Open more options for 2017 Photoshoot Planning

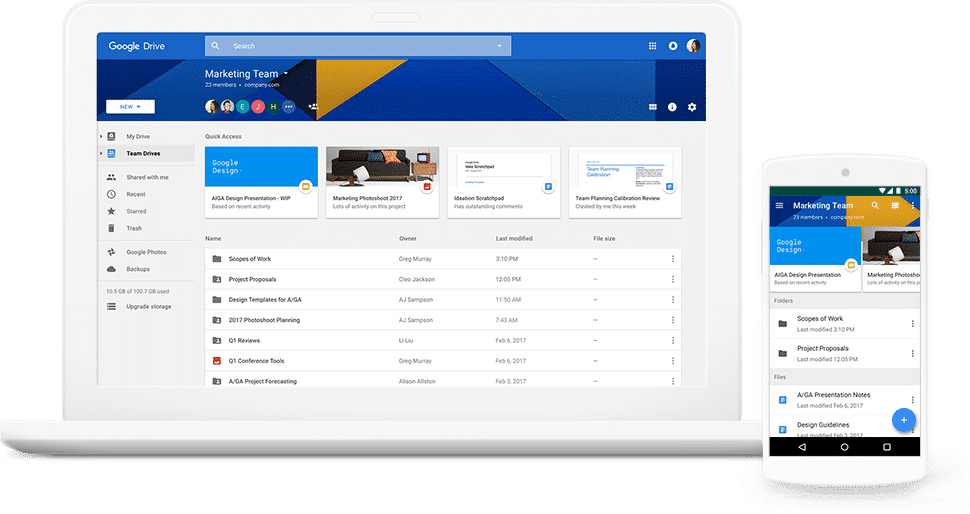672,320
